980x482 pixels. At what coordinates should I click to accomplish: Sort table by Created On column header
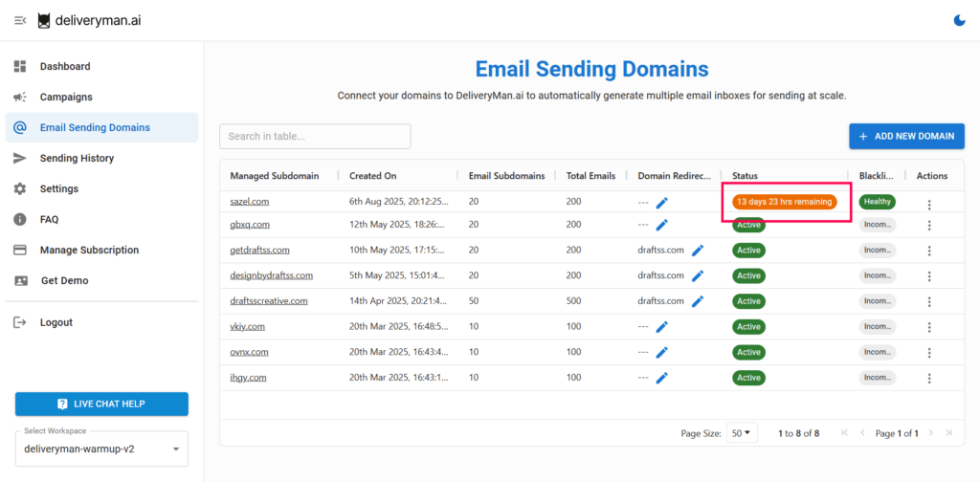point(372,176)
